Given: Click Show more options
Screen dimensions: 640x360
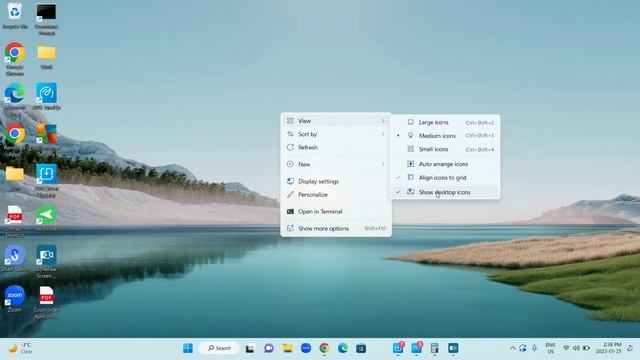Looking at the screenshot, I should pos(336,229).
